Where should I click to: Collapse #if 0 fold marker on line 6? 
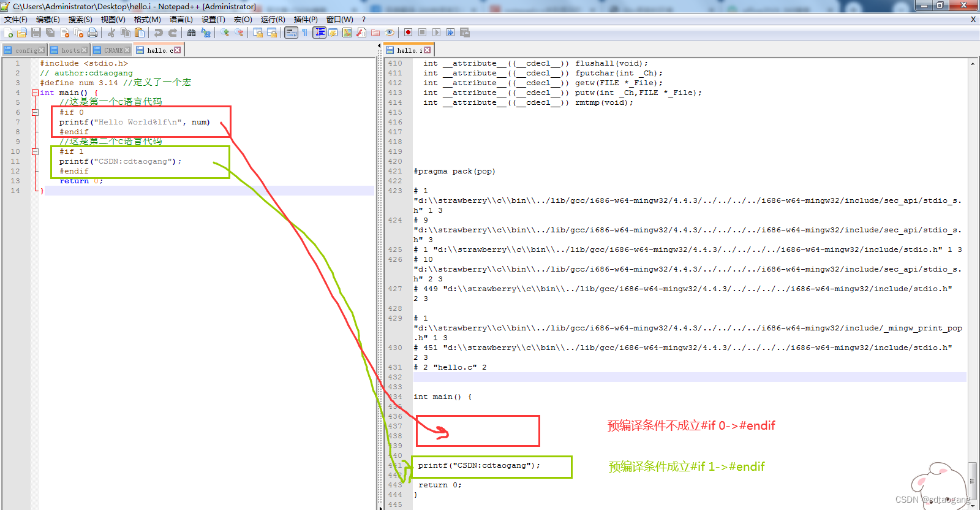[x=35, y=113]
